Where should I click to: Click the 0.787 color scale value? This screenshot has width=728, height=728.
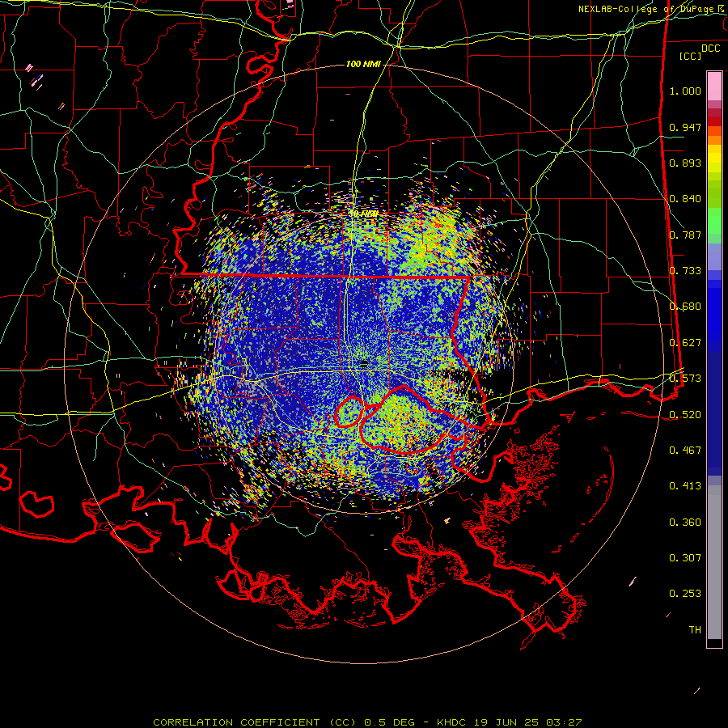tap(685, 235)
